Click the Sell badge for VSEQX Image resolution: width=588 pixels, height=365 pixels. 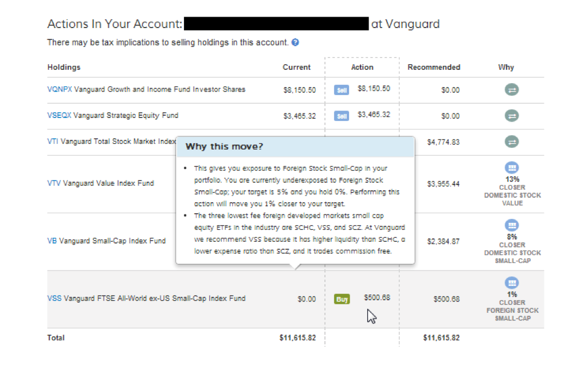coord(342,116)
